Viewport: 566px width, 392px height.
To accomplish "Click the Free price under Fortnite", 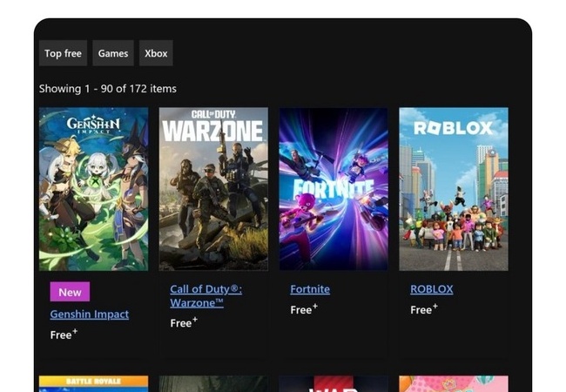I will pos(304,309).
